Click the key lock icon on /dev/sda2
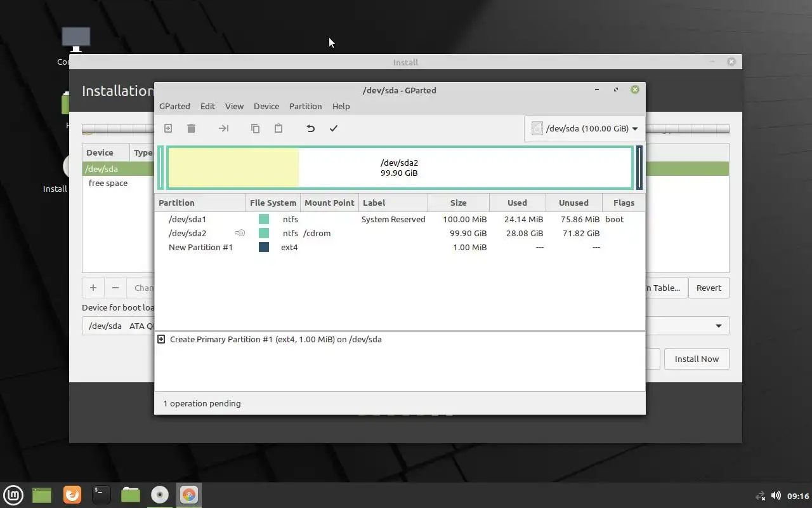 pyautogui.click(x=240, y=233)
